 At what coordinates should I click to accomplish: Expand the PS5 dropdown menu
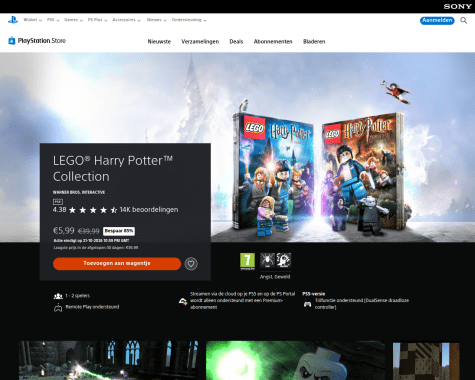53,20
